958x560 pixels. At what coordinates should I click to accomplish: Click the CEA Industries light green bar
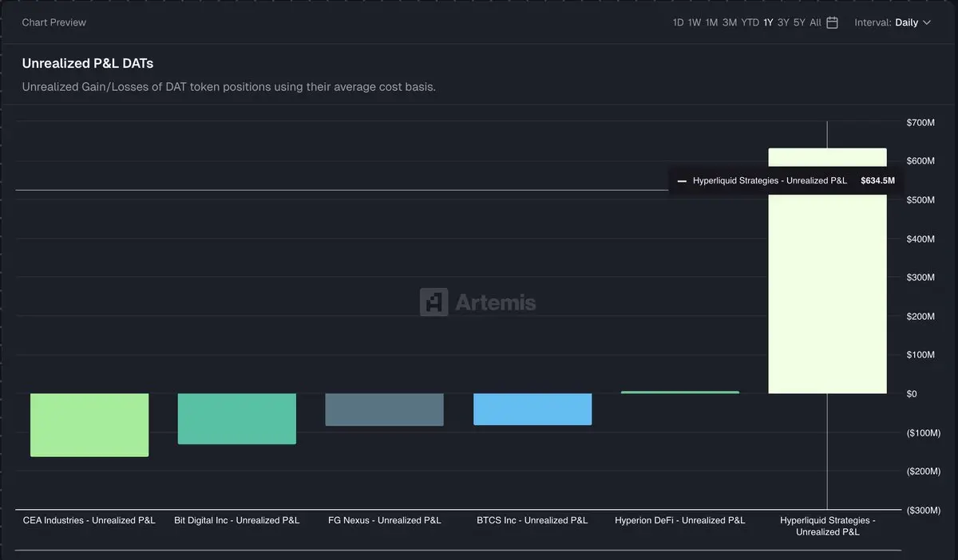pyautogui.click(x=89, y=424)
